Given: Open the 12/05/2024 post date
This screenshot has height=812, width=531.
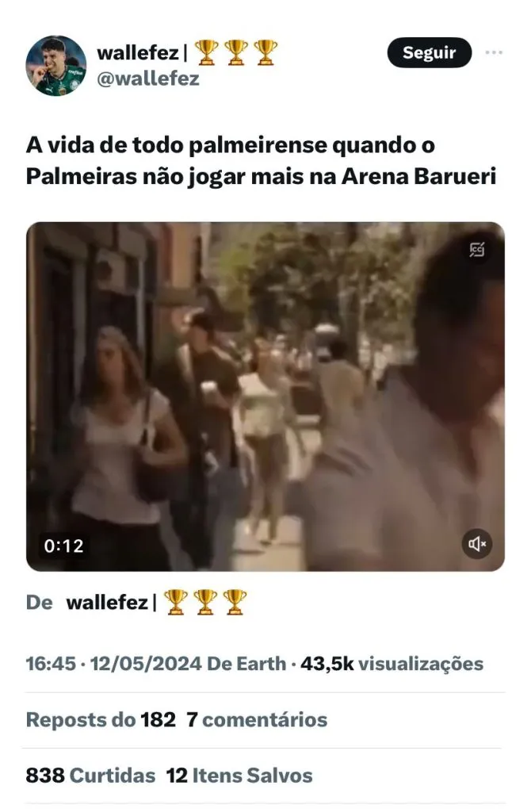Looking at the screenshot, I should pos(146,664).
